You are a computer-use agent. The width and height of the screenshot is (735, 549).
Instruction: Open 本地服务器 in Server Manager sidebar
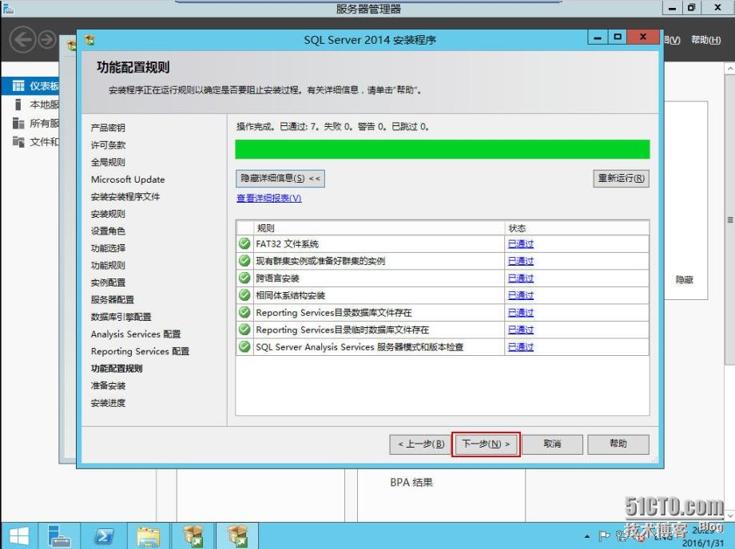(36, 105)
